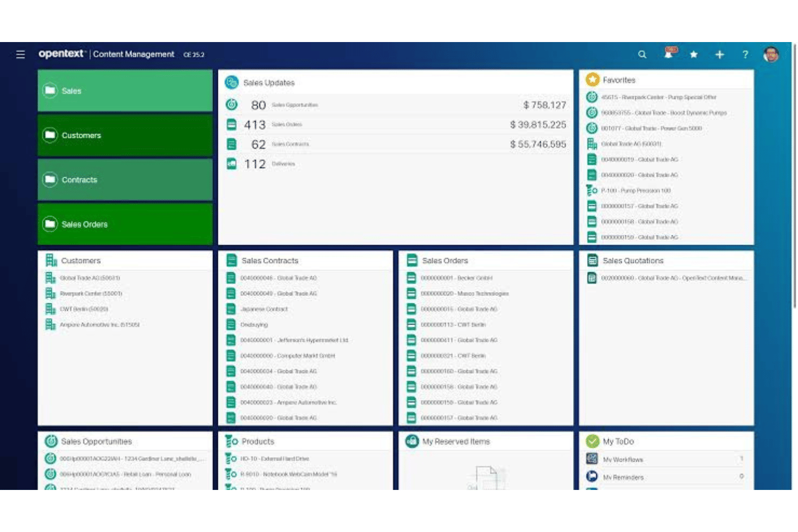This screenshot has height=532, width=798.
Task: Click the plus add icon
Action: pos(719,54)
